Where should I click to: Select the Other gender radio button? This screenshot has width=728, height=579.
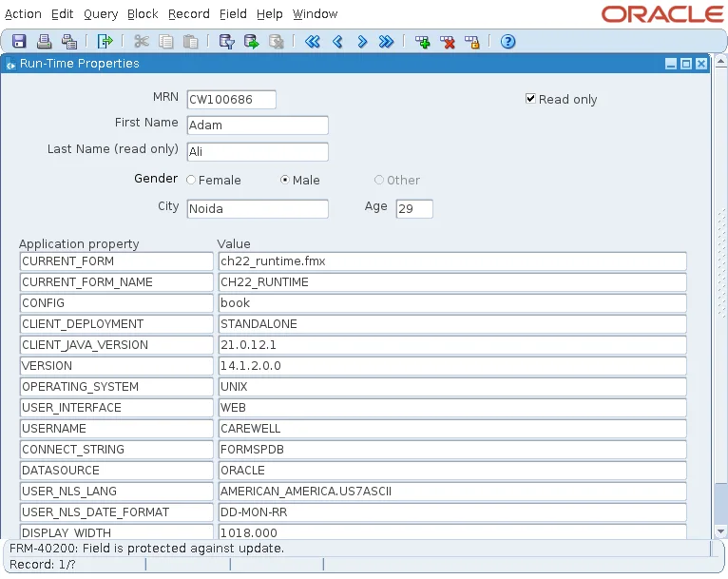point(379,180)
